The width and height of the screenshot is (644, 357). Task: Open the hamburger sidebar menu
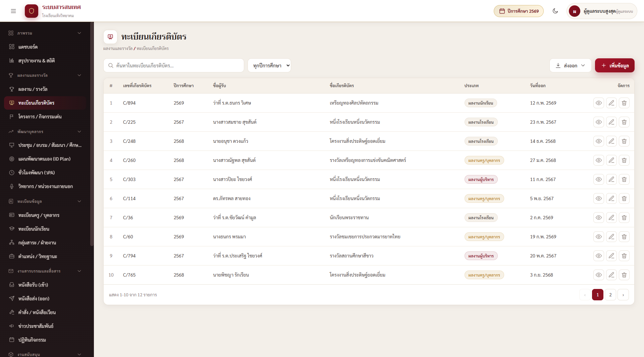point(13,11)
